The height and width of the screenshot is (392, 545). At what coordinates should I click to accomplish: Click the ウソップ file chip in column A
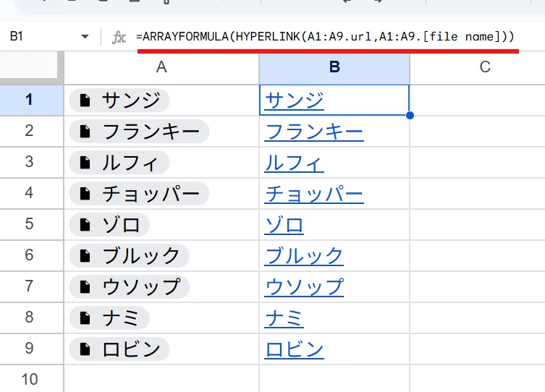130,287
